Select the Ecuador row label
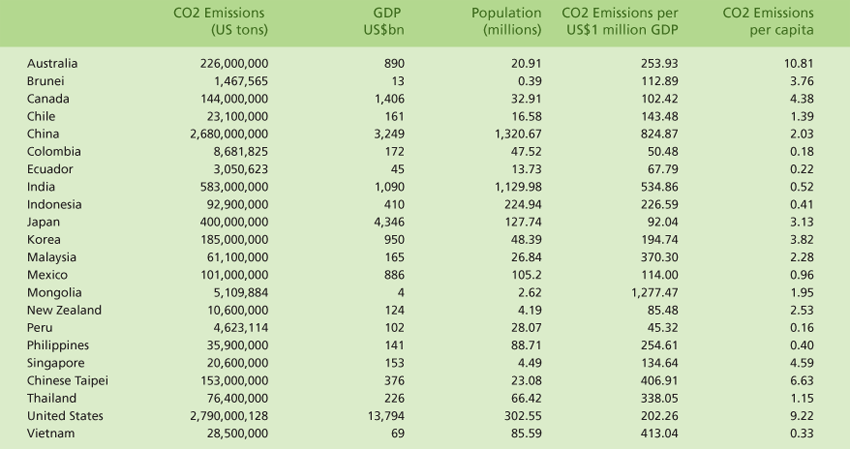Image resolution: width=850 pixels, height=449 pixels. click(x=50, y=169)
